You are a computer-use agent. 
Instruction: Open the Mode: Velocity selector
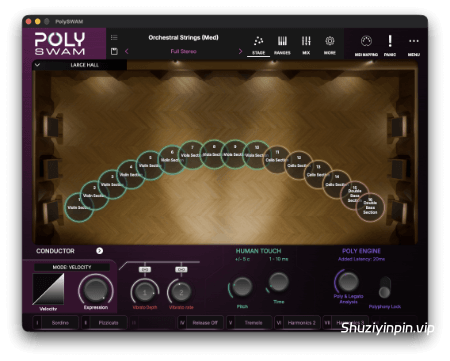point(72,267)
